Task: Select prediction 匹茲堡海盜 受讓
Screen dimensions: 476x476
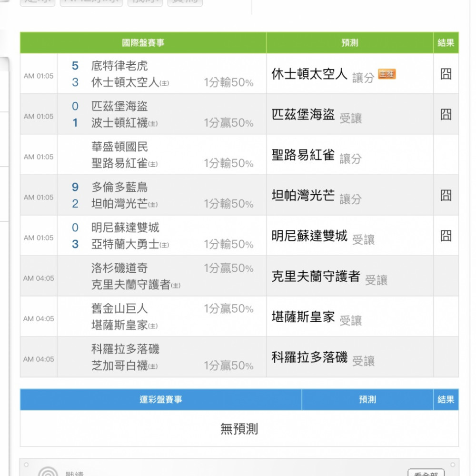Action: point(317,115)
